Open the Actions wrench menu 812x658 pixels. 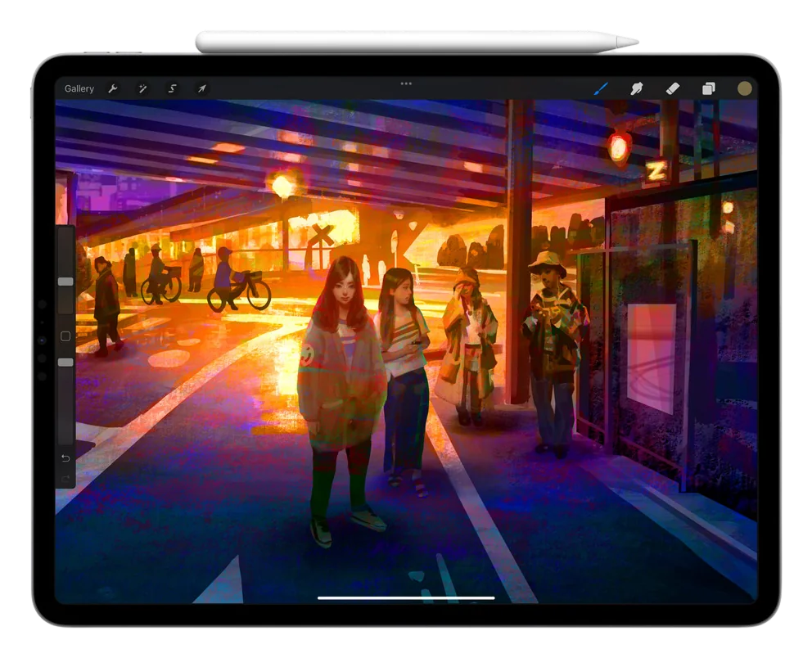(x=113, y=88)
